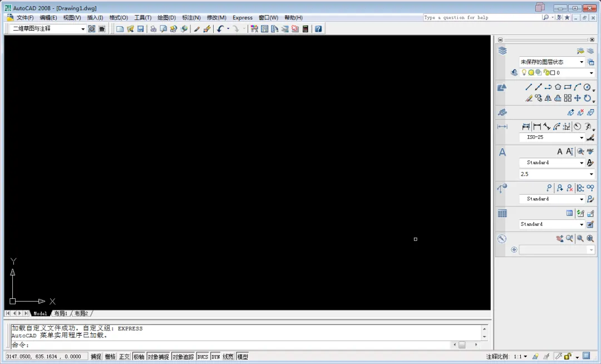Choose the Mirror tool
This screenshot has width=601, height=364.
(x=548, y=99)
